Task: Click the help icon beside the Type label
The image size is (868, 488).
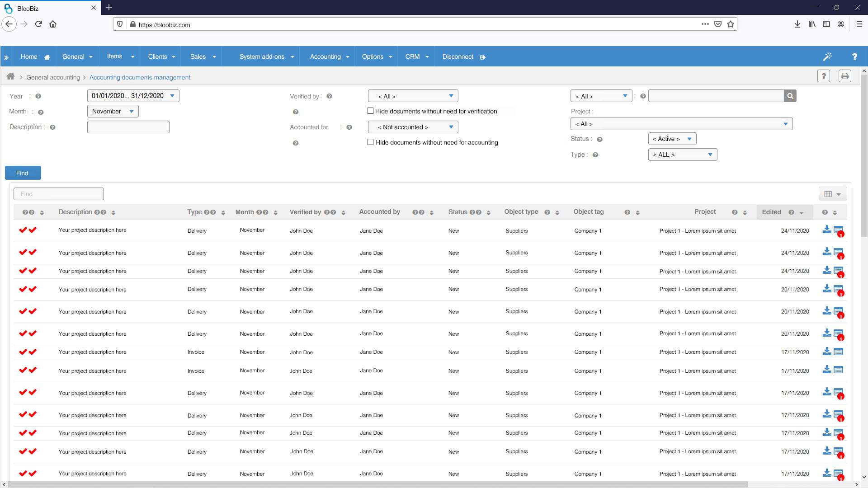Action: (x=595, y=155)
